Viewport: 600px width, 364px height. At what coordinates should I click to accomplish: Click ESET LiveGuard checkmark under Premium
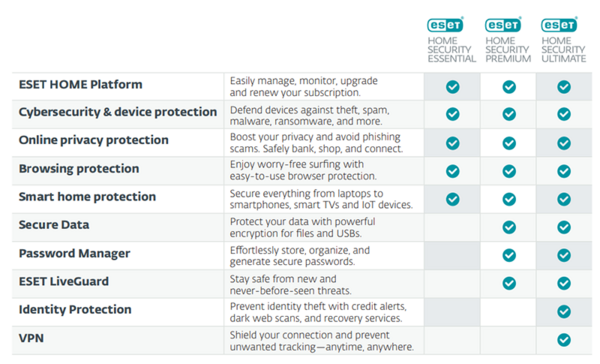pyautogui.click(x=509, y=283)
